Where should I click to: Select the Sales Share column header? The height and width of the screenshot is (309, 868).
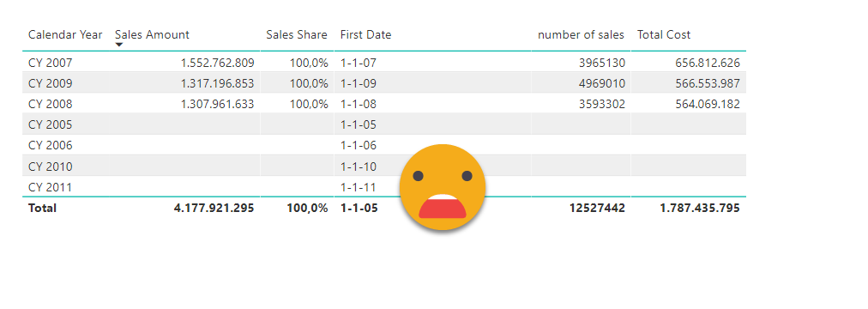tap(297, 34)
